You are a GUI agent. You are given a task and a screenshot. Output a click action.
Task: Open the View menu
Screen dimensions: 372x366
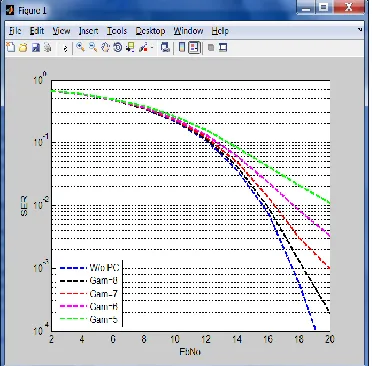pyautogui.click(x=61, y=31)
